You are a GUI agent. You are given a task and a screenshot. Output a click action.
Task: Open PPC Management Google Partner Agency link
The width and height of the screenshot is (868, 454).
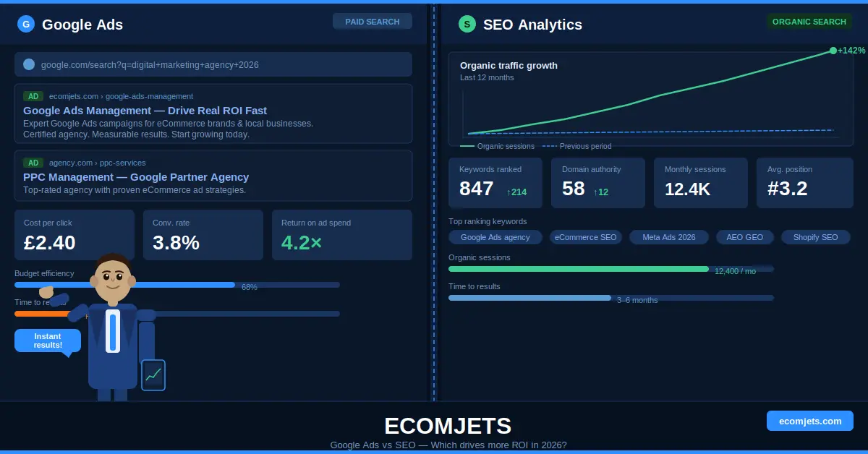(x=136, y=177)
